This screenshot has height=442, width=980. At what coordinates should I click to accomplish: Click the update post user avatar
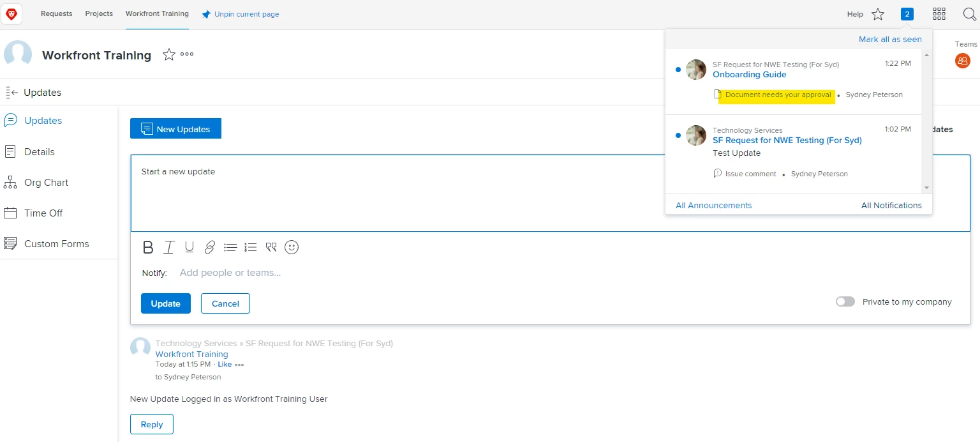[x=140, y=347]
